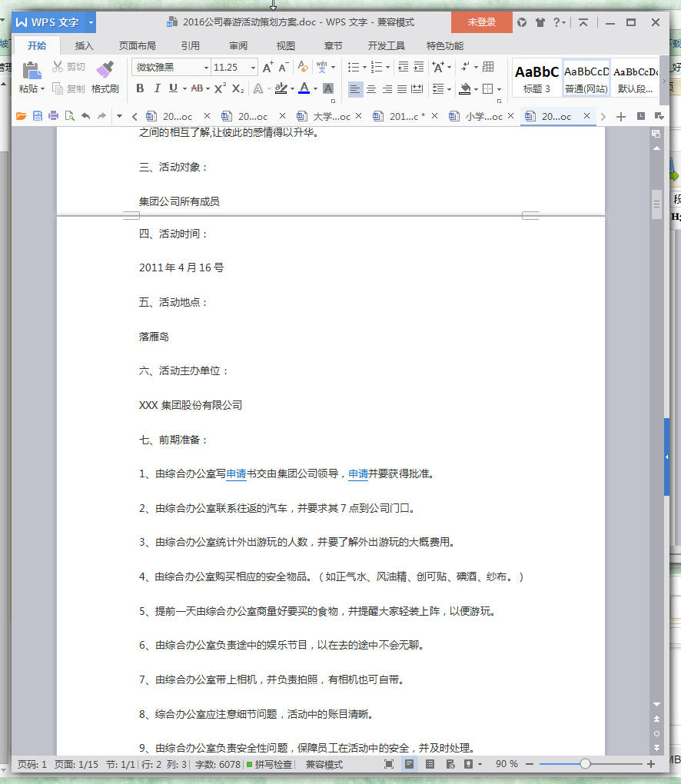Increase font size with the A+ icon
This screenshot has width=681, height=784.
[267, 68]
